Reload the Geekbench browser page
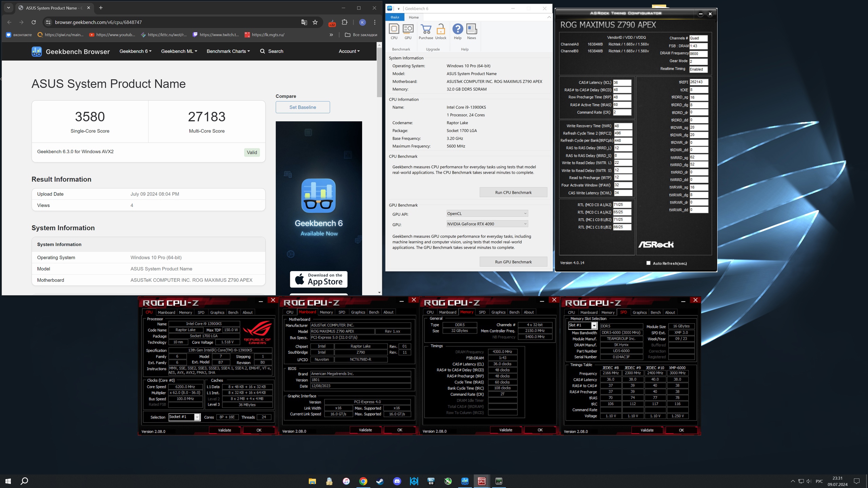This screenshot has height=488, width=868. 34,22
